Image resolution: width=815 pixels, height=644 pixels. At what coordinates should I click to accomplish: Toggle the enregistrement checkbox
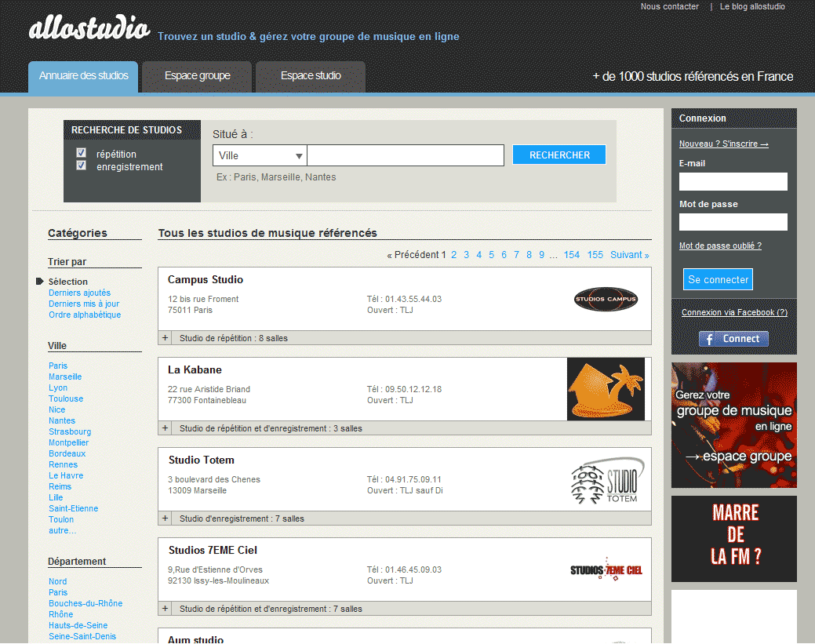point(81,166)
